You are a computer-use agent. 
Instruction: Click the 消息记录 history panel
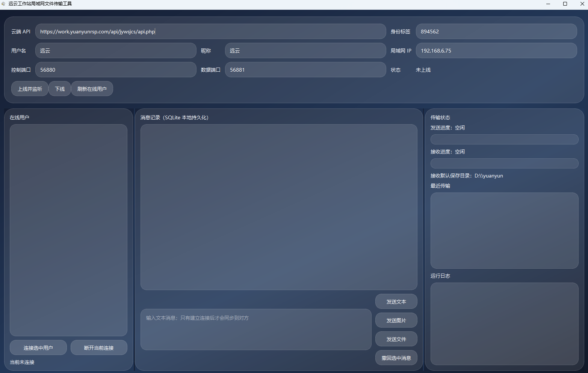point(279,207)
